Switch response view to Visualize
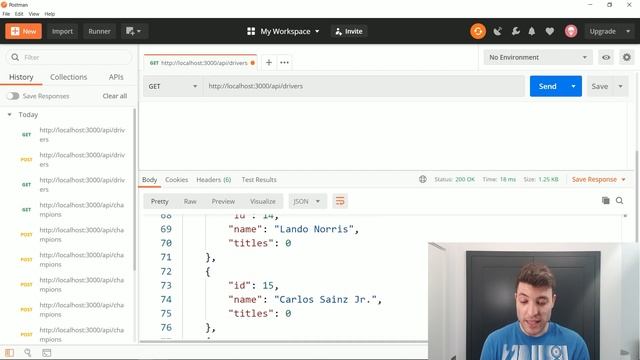 262,201
